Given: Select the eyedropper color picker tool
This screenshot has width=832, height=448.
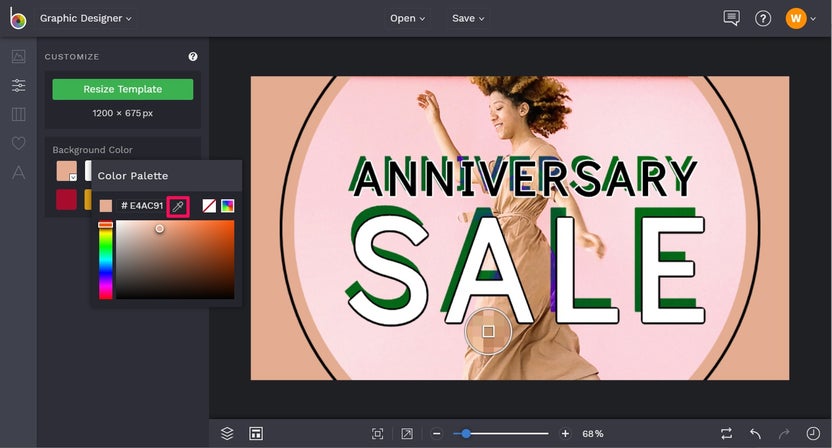Looking at the screenshot, I should (x=178, y=206).
